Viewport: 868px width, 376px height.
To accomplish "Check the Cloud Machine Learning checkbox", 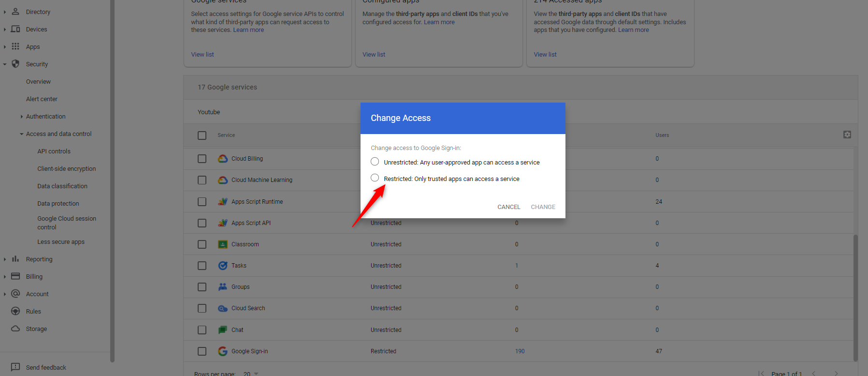I will click(202, 180).
